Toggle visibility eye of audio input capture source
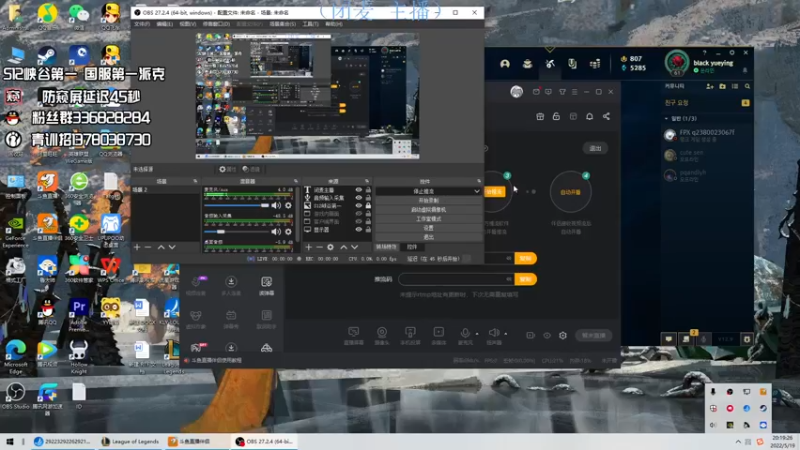Image resolution: width=800 pixels, height=450 pixels. (359, 197)
